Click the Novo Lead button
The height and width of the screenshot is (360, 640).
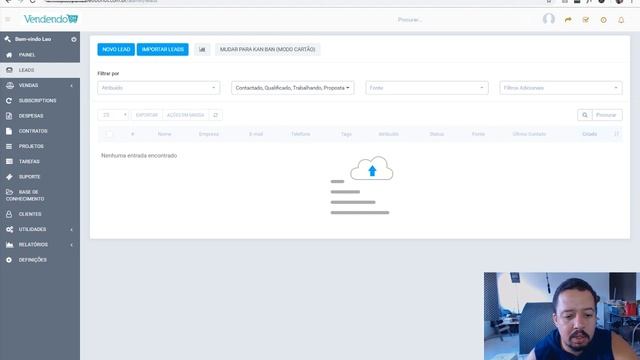click(x=116, y=49)
